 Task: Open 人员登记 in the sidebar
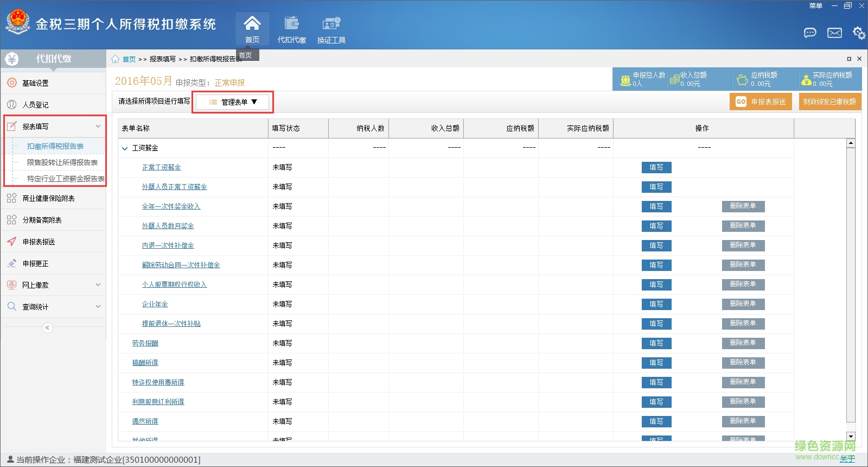36,105
